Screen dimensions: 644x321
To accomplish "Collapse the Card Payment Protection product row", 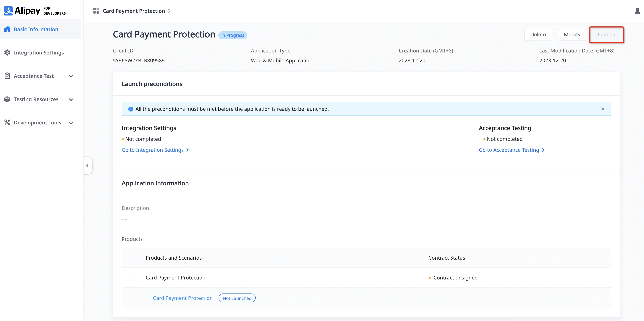I will click(131, 278).
